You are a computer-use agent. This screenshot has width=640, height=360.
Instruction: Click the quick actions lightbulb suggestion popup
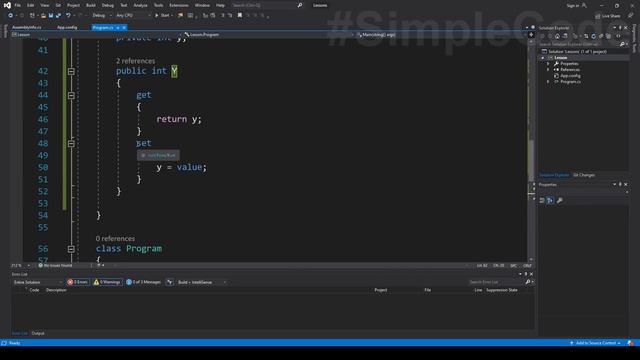pos(158,156)
